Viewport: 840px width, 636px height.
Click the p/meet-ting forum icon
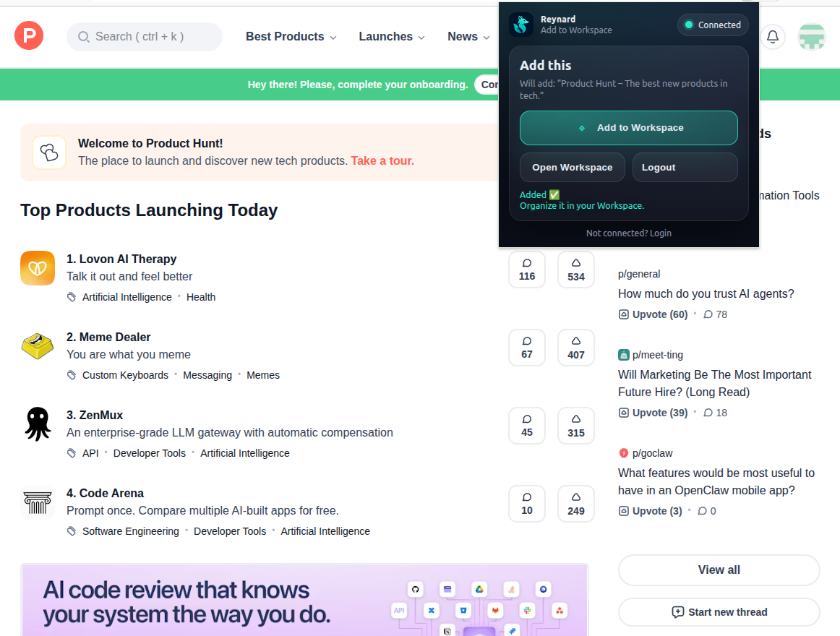coord(624,355)
